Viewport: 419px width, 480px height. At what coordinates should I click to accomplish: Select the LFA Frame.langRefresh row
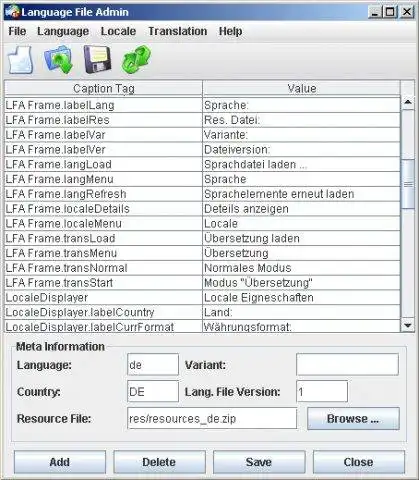coord(202,194)
